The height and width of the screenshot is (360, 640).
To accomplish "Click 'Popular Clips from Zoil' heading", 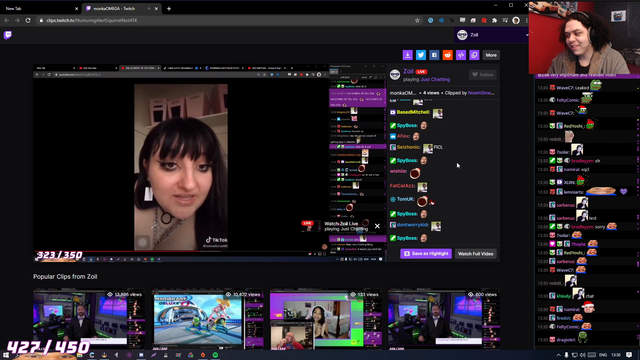I will (65, 277).
